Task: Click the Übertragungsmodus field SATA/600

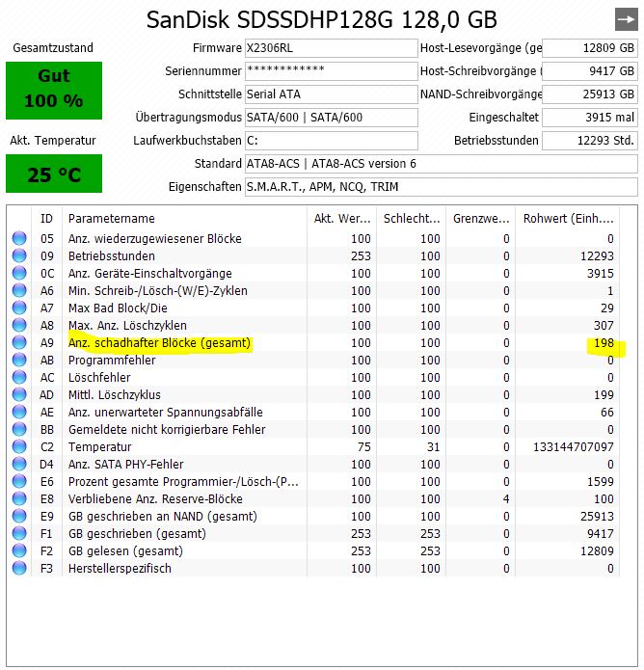Action: click(x=332, y=117)
